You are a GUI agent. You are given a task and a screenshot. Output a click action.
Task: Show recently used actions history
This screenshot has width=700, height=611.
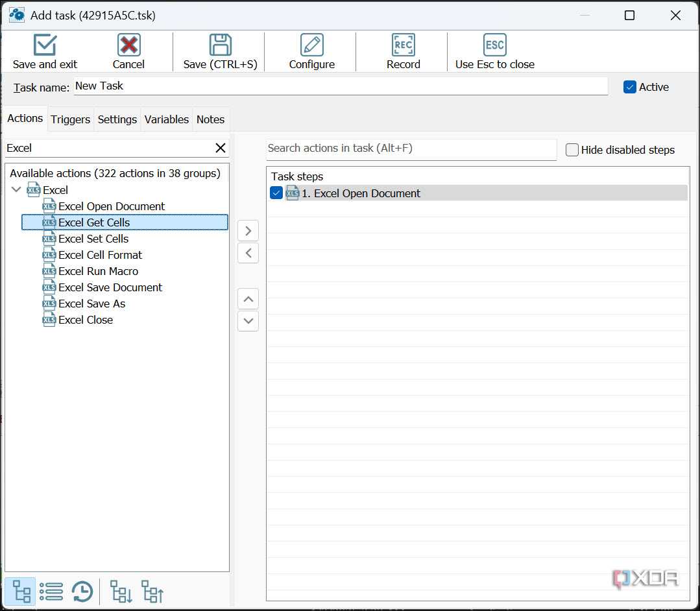pos(82,592)
